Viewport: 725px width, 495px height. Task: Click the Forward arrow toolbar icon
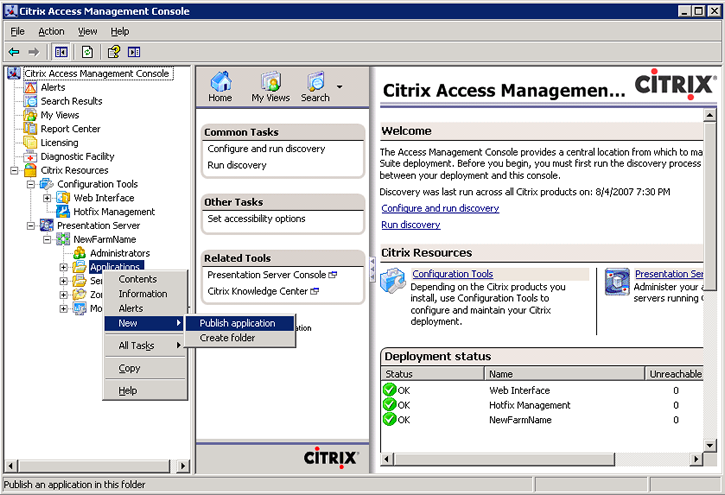click(x=33, y=52)
